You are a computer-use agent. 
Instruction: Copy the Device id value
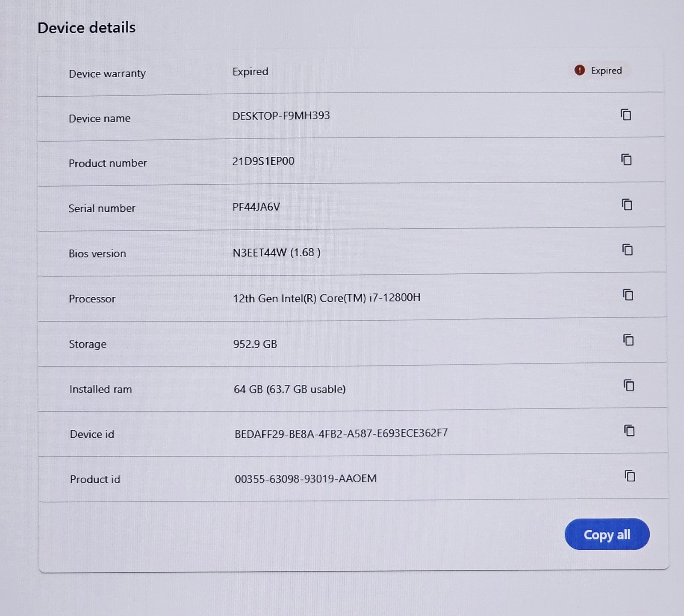point(629,430)
